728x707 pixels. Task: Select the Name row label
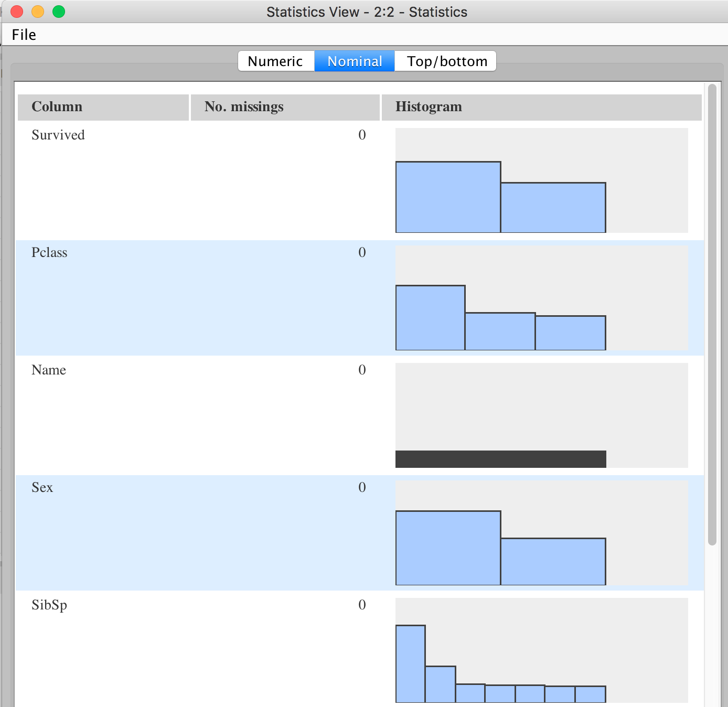point(49,370)
